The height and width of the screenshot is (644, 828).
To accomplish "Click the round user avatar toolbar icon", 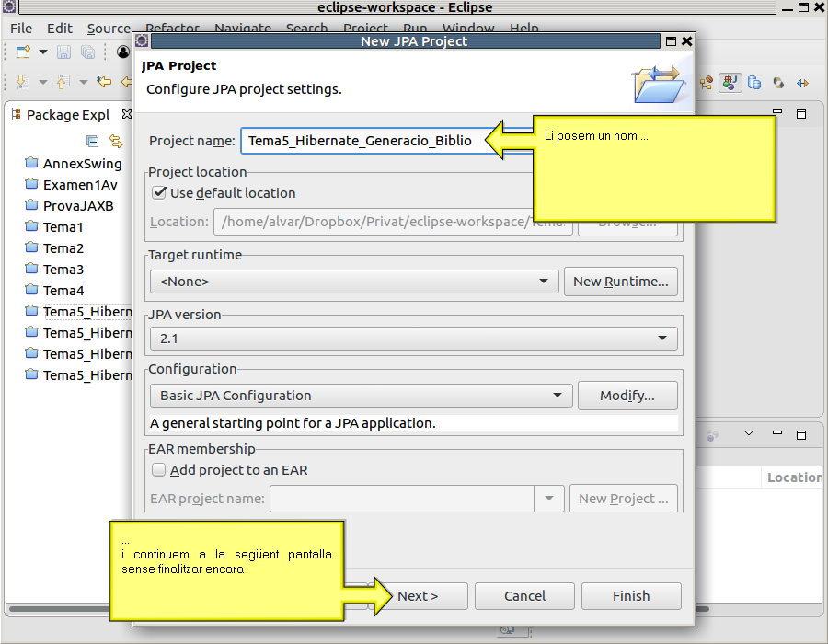I will (123, 52).
